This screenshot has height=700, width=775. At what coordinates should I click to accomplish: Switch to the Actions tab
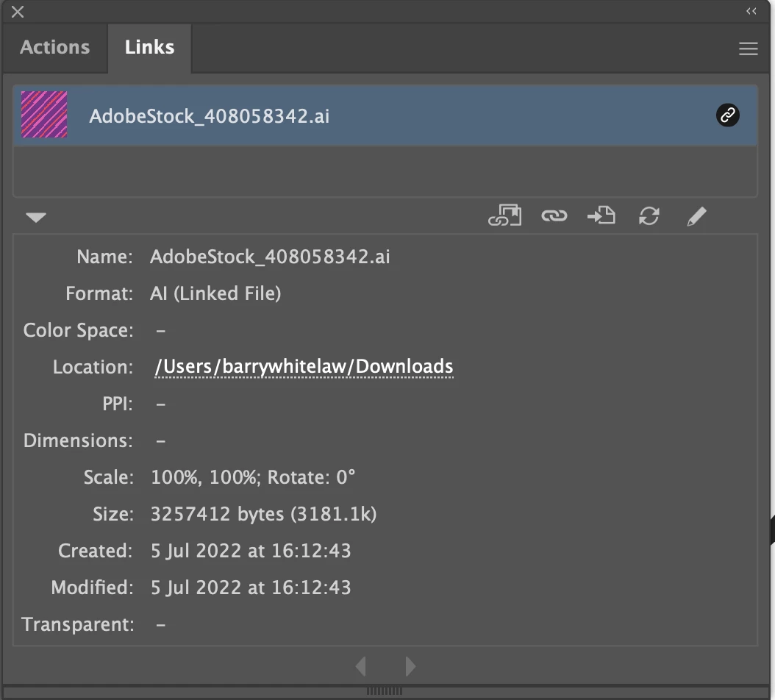click(x=55, y=48)
